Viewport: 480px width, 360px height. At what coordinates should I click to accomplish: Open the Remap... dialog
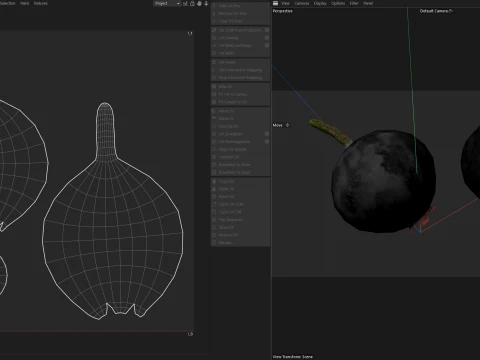[240, 243]
